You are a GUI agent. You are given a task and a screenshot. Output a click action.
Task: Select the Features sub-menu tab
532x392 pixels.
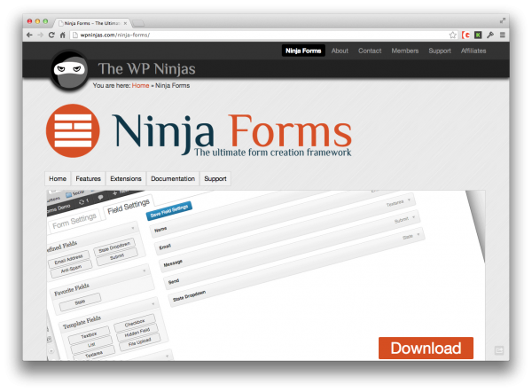click(88, 178)
